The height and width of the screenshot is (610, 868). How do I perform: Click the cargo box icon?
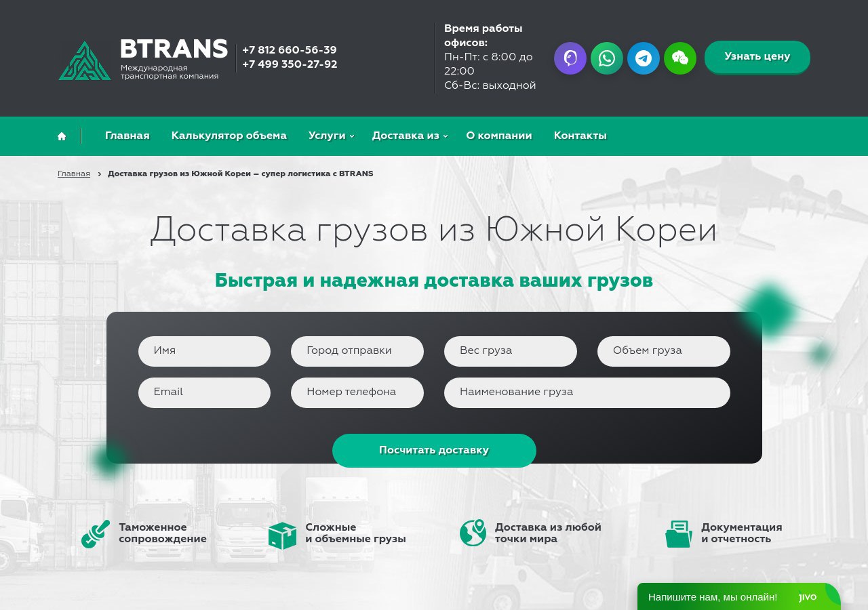pos(282,535)
